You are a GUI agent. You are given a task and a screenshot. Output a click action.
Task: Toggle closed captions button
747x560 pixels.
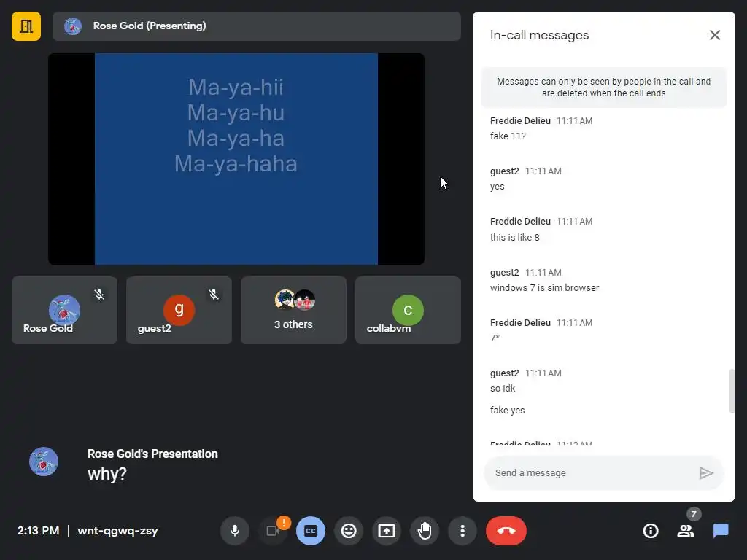pyautogui.click(x=311, y=531)
